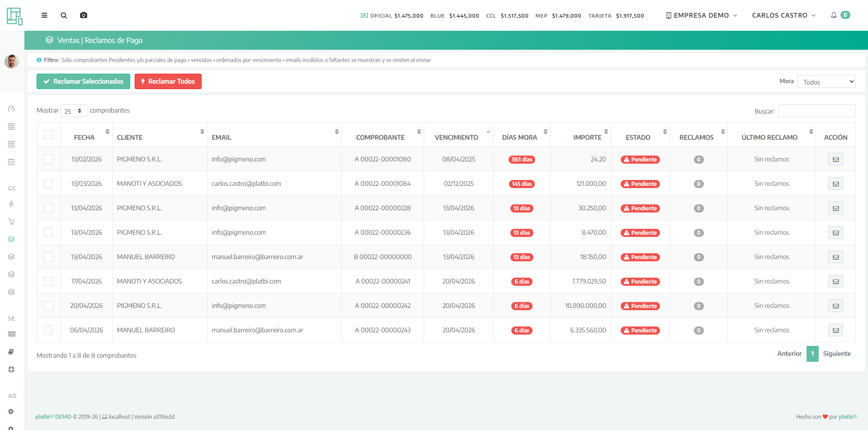Click Pendiente badge for A 00022-00001084
Viewport: 868px width, 430px height.
click(x=640, y=184)
